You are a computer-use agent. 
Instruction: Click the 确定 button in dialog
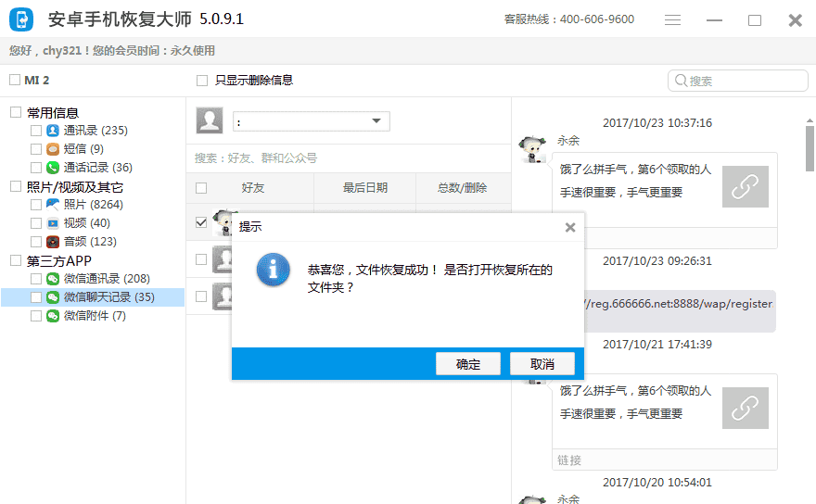[x=468, y=364]
